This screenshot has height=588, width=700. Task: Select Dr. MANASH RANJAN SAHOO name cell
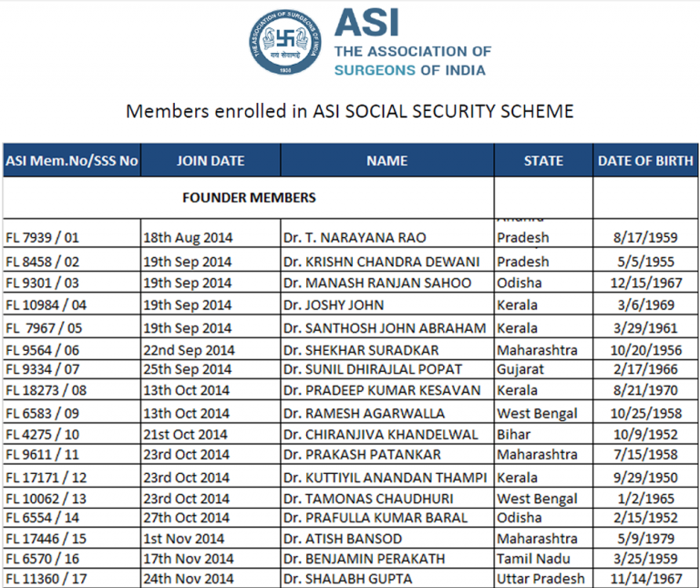point(377,283)
